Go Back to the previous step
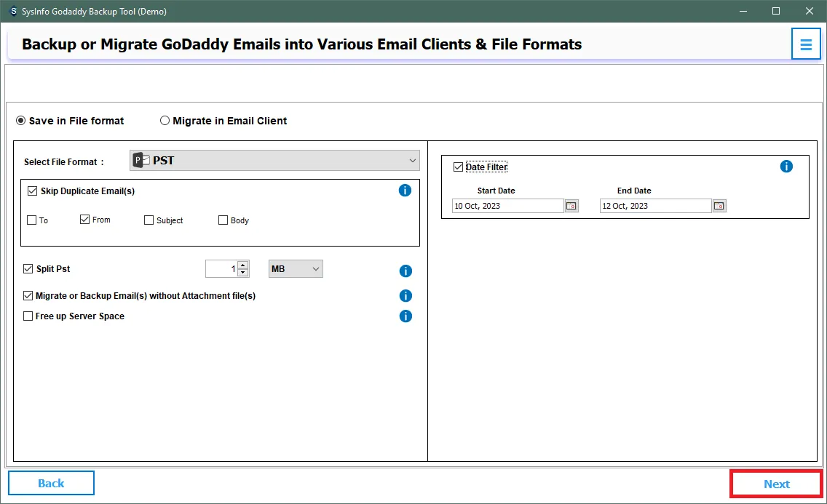This screenshot has height=504, width=827. (51, 483)
